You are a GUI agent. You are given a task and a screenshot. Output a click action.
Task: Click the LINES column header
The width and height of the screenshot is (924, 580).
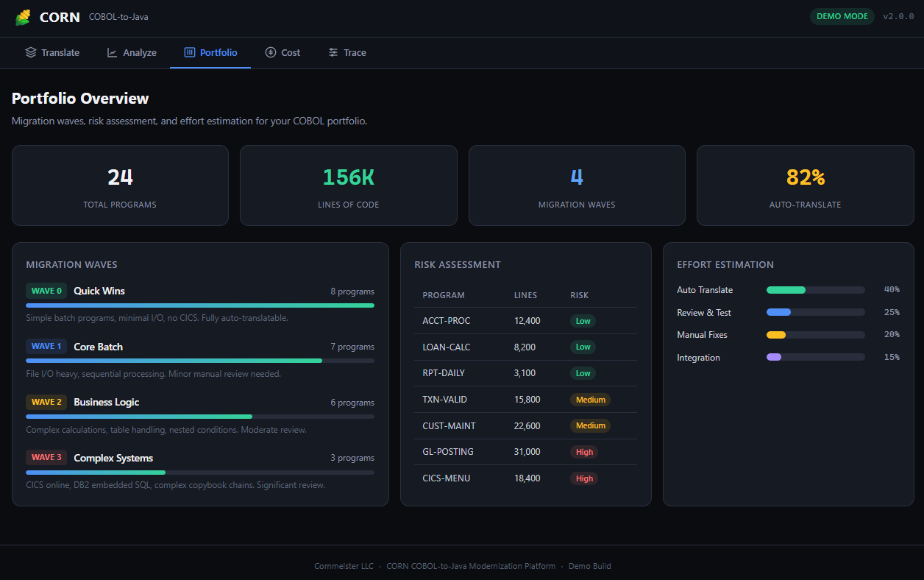click(525, 295)
